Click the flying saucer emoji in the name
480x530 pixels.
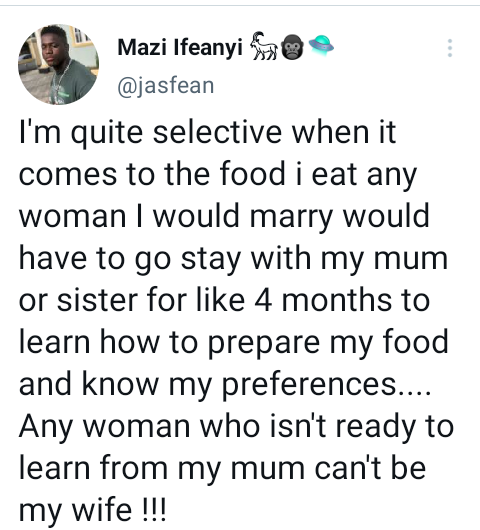[x=321, y=45]
